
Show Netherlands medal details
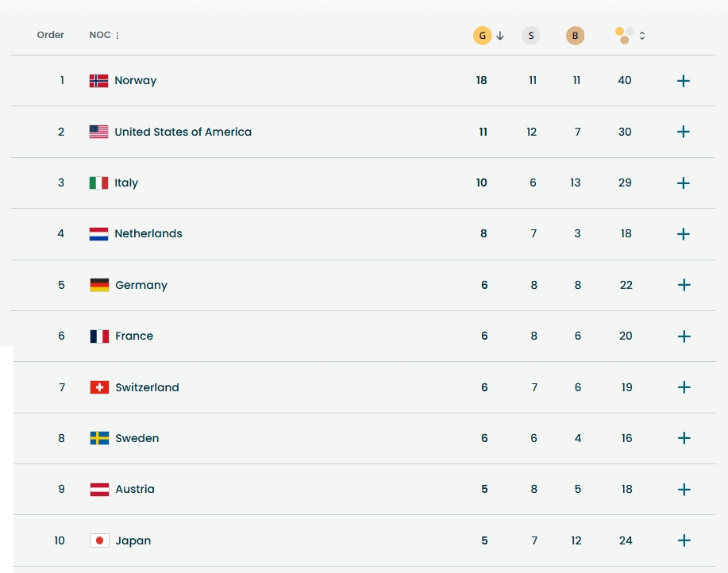point(683,234)
